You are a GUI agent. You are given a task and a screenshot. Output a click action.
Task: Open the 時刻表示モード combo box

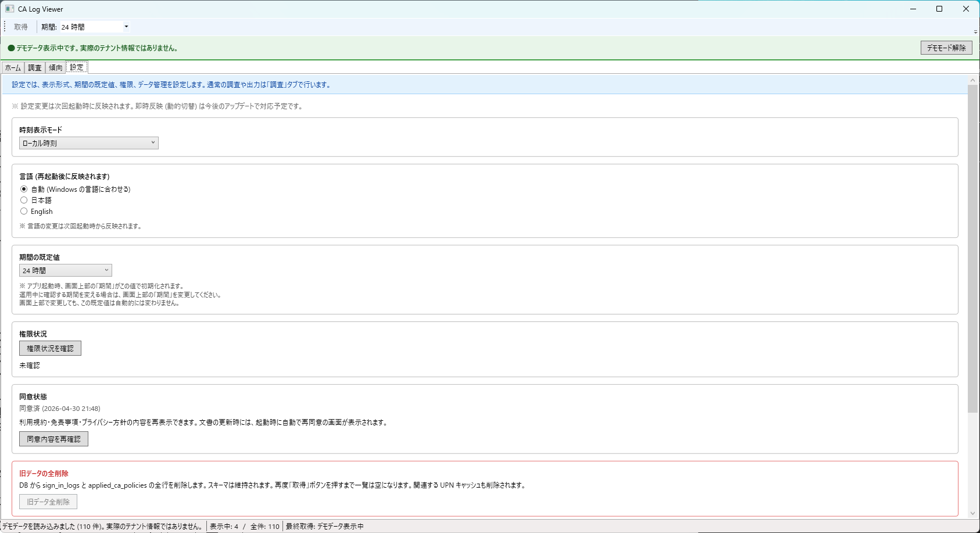click(x=89, y=143)
